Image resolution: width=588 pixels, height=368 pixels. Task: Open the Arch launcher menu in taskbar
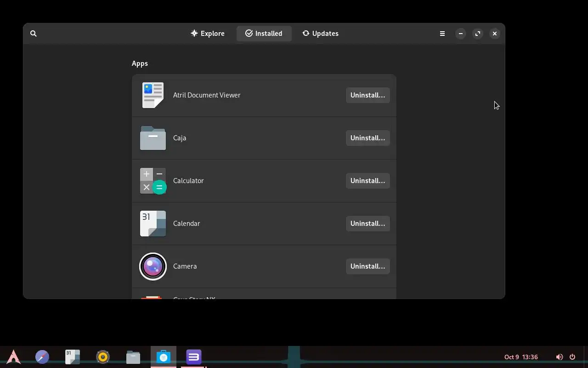coord(14,357)
